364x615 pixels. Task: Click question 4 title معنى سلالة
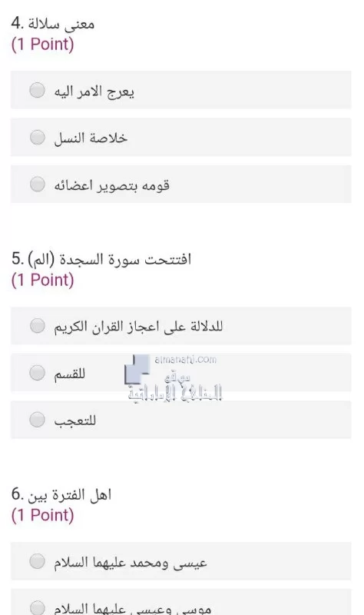point(61,24)
